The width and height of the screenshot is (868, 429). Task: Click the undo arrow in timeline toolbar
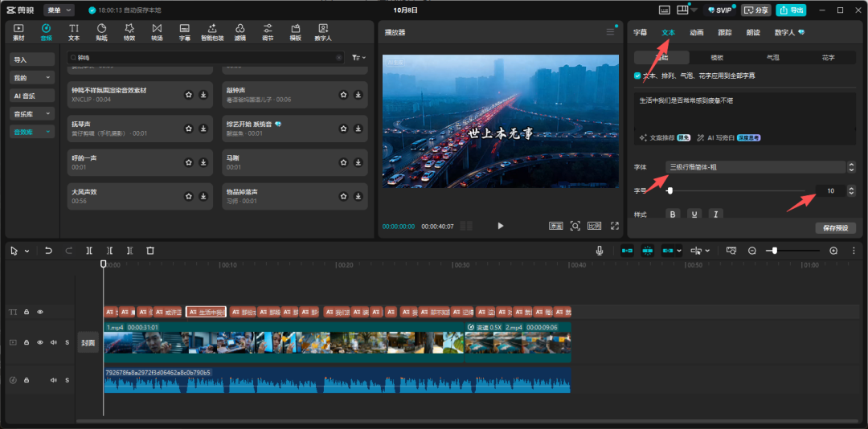[48, 251]
